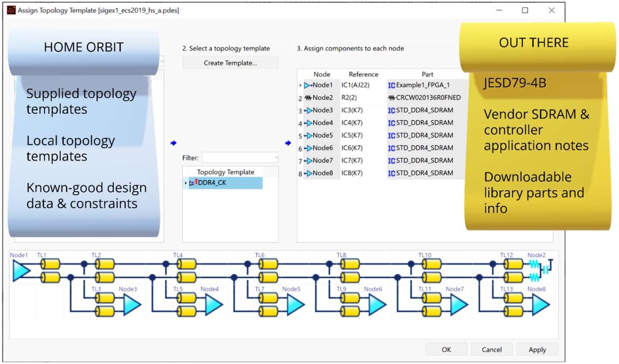Click the Reference column header
The image size is (619, 364).
pos(363,74)
